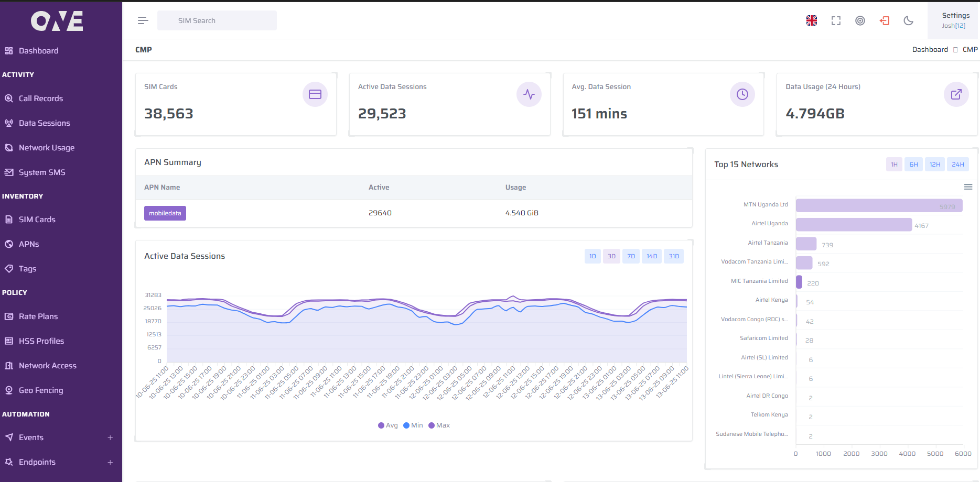Click the Avg. Data Session clock icon
The width and height of the screenshot is (980, 482).
[742, 94]
